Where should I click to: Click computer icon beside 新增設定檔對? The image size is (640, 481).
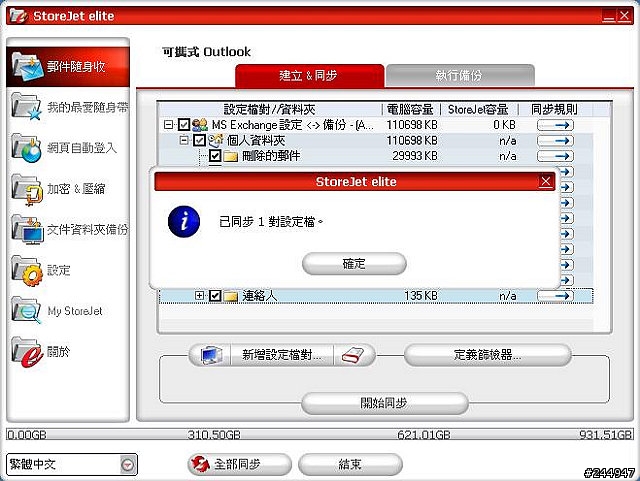(x=211, y=355)
